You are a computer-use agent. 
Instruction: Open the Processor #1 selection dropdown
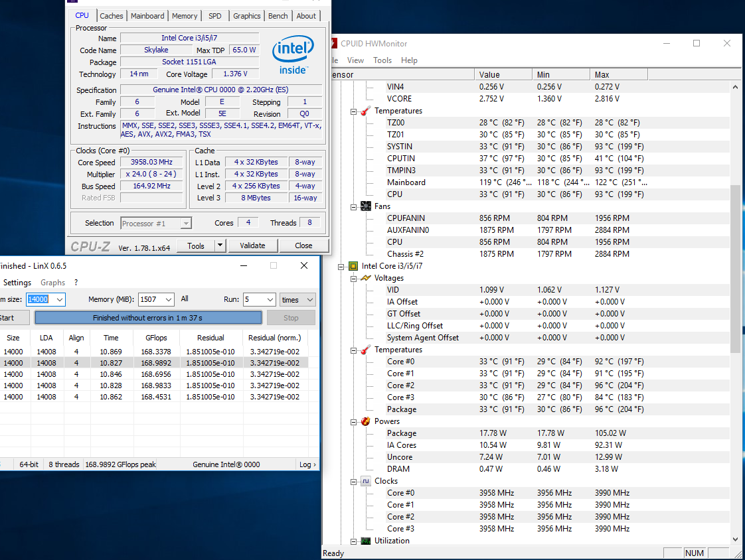186,223
